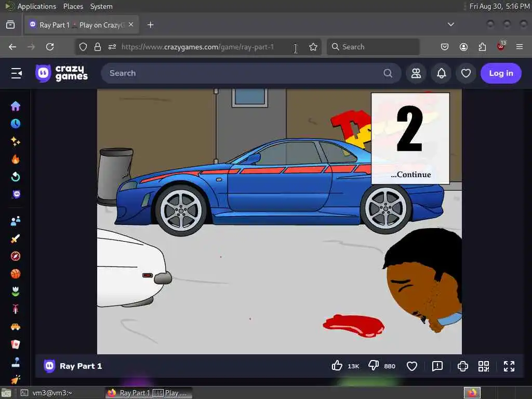
Task: Open the game embed/extension puzzle icon
Action: [463, 366]
